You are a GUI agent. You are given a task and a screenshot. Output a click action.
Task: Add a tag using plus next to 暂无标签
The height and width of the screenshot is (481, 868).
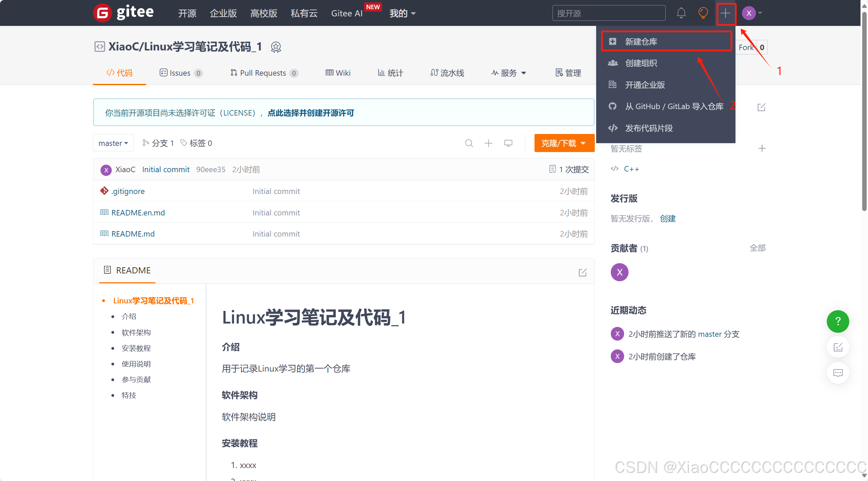(x=762, y=148)
